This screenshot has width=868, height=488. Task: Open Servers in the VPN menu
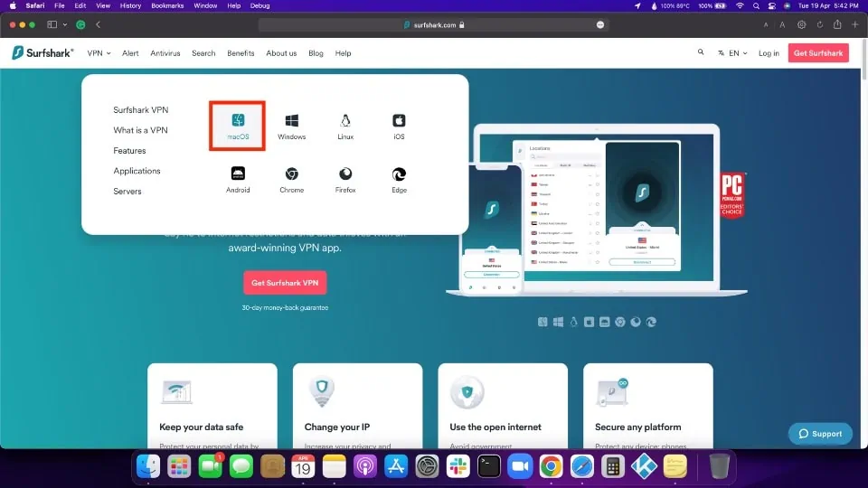tap(127, 191)
